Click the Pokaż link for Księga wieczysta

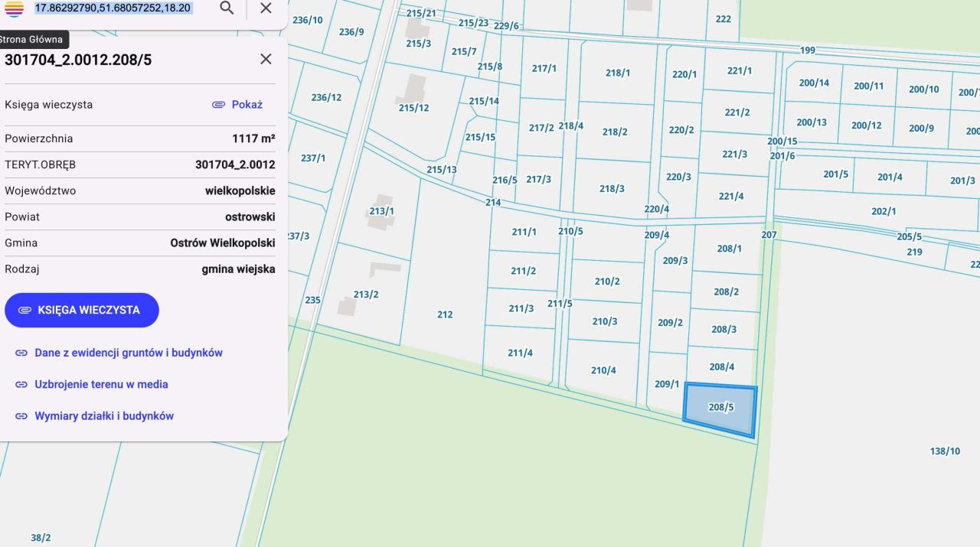[237, 105]
